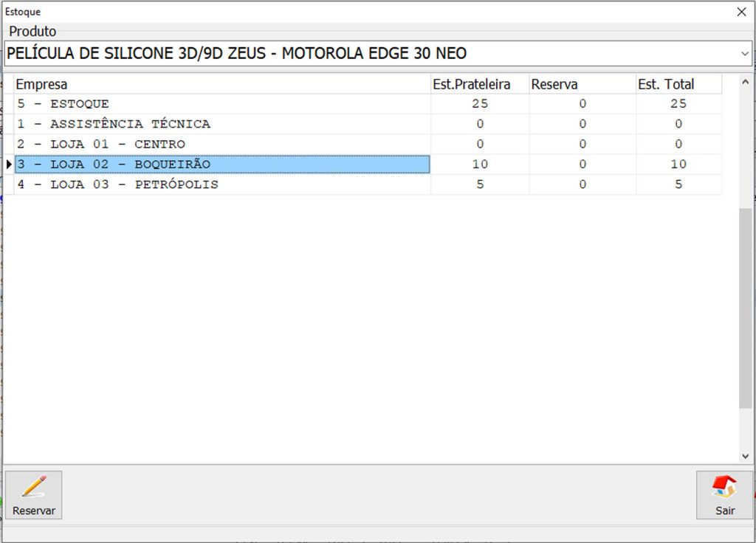The width and height of the screenshot is (756, 543).
Task: Click the Reservar pencil icon
Action: point(34,487)
